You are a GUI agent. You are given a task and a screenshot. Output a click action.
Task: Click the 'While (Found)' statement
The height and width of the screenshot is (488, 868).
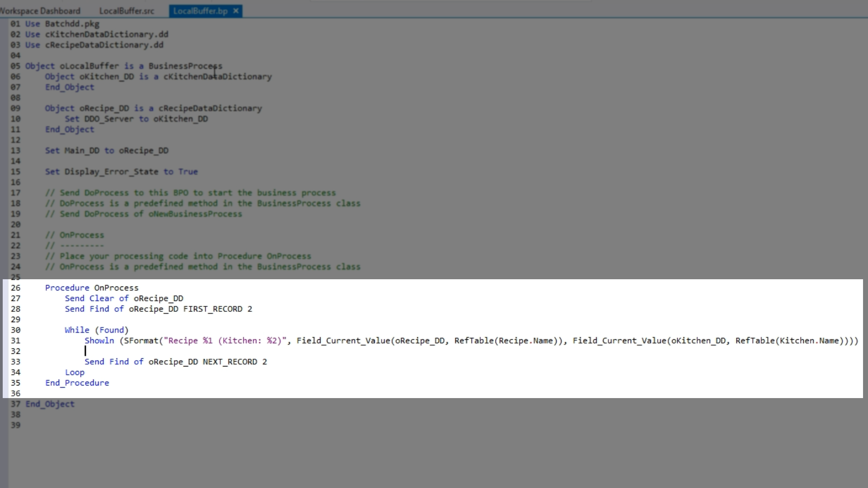[96, 330]
